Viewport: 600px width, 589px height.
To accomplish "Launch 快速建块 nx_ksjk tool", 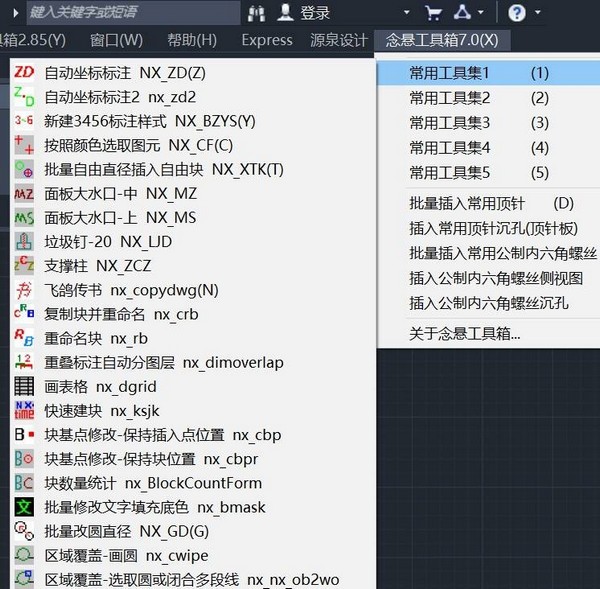I will 101,411.
